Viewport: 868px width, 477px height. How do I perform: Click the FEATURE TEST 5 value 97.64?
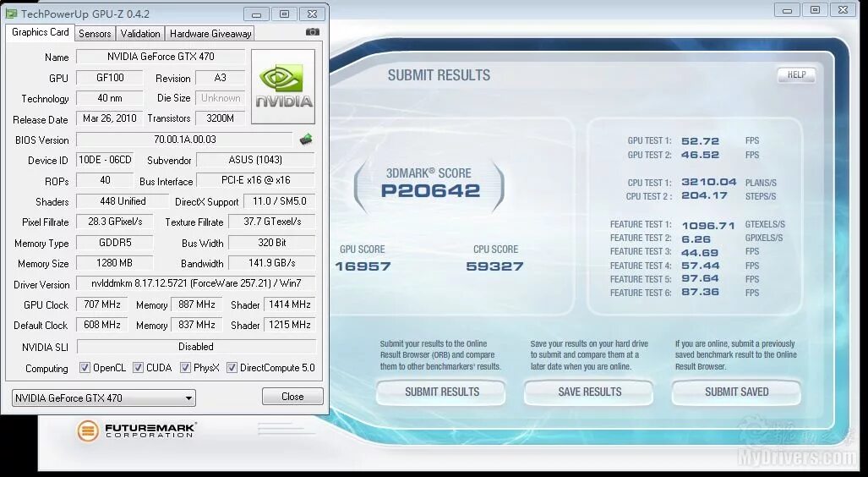click(701, 278)
